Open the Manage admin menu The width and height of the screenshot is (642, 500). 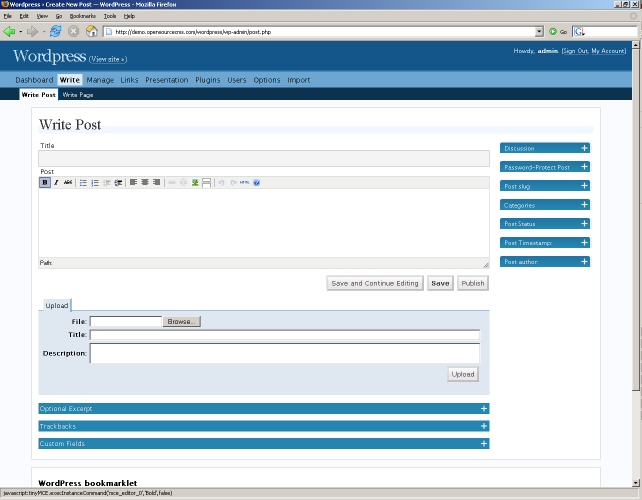100,80
